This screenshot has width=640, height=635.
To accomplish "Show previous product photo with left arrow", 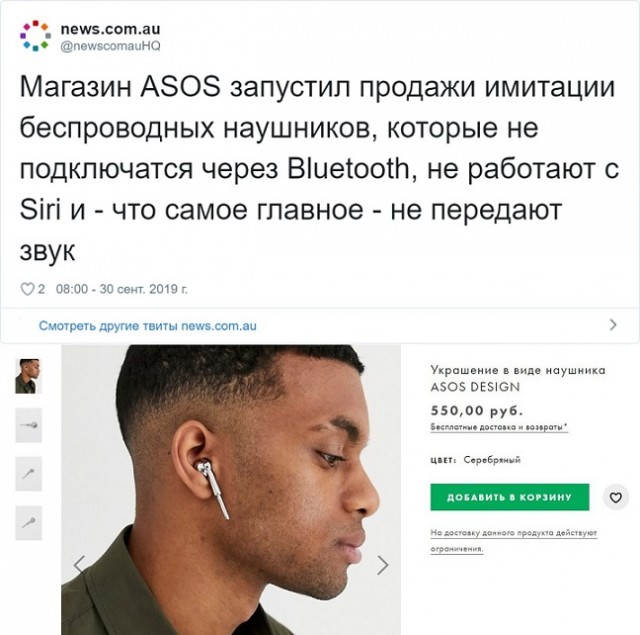I will (79, 565).
